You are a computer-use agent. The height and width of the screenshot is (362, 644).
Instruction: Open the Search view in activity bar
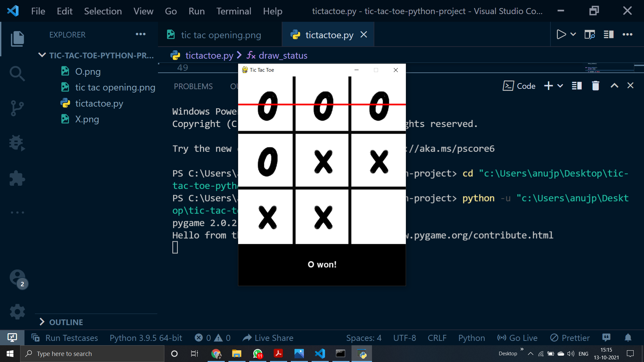17,73
